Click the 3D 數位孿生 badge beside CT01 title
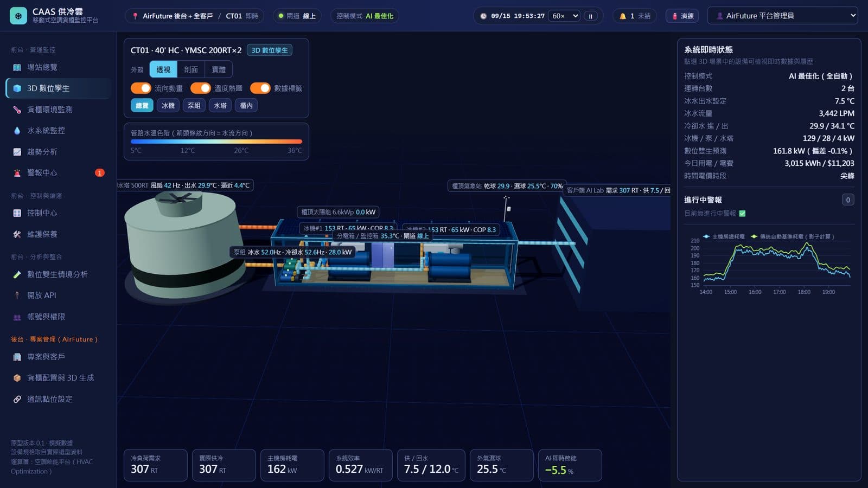The image size is (868, 488). [270, 50]
